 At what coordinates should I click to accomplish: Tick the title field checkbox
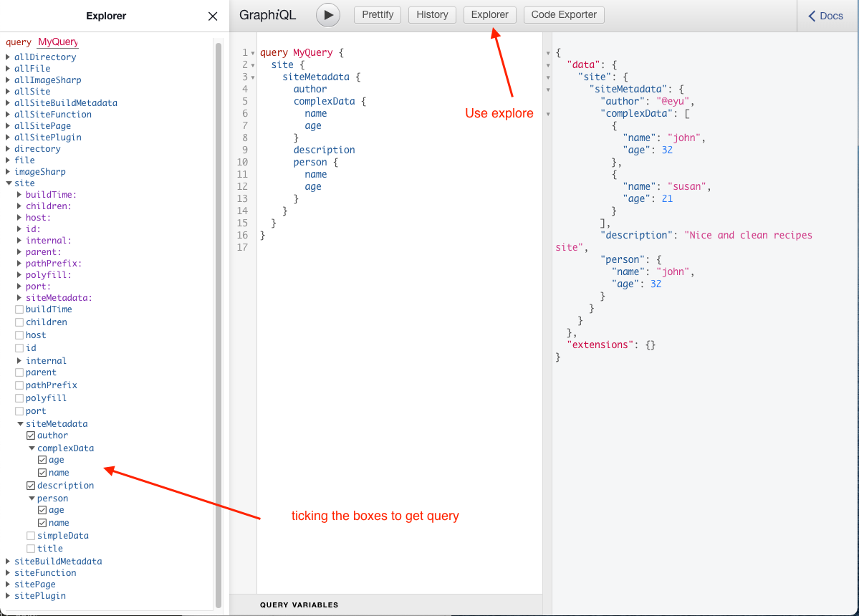tap(31, 549)
